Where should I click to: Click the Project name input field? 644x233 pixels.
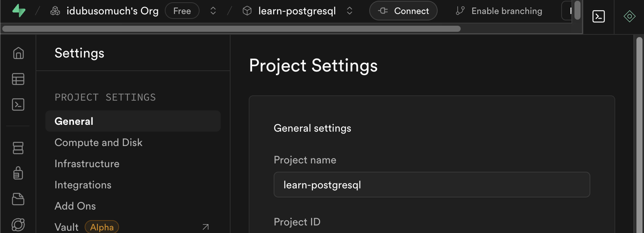pyautogui.click(x=432, y=185)
